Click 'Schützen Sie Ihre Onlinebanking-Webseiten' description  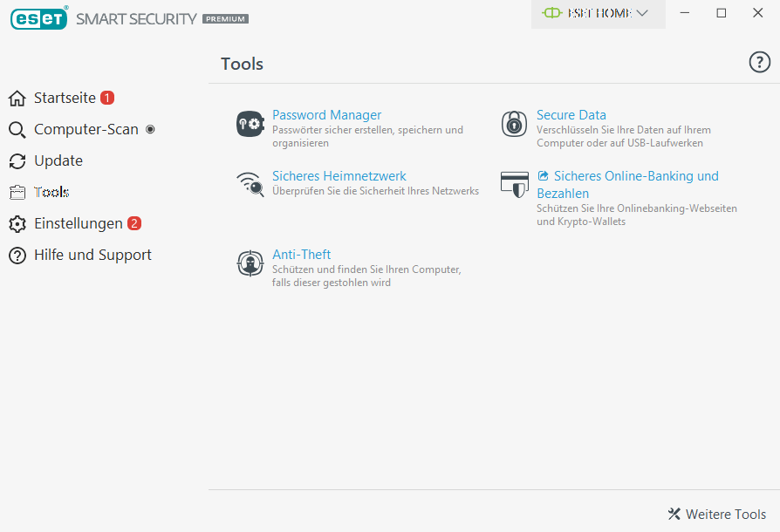coord(637,215)
